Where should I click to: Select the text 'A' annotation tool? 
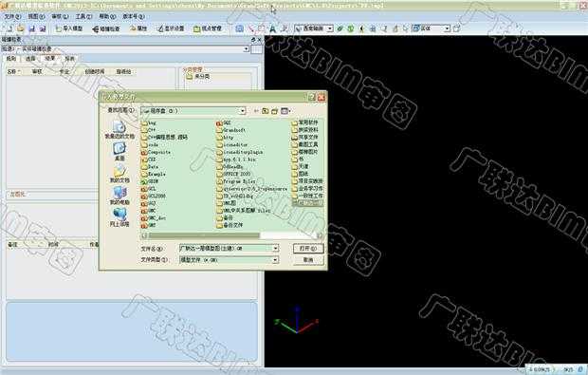click(272, 28)
